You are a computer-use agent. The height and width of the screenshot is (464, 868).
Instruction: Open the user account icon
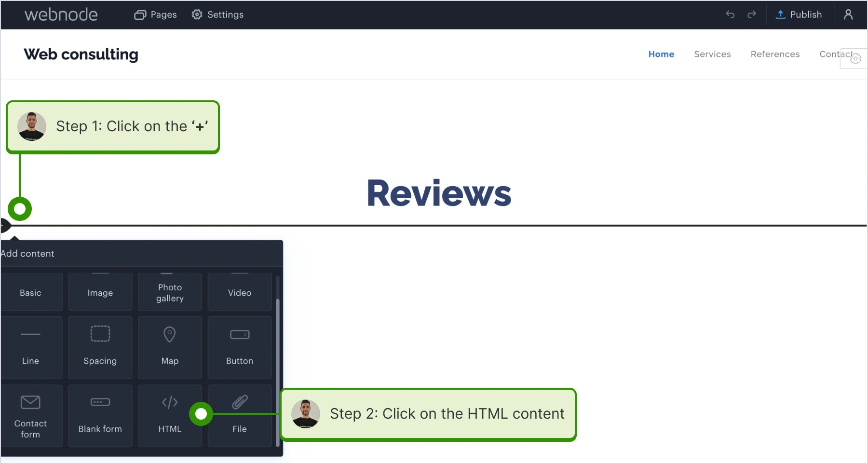pos(848,14)
